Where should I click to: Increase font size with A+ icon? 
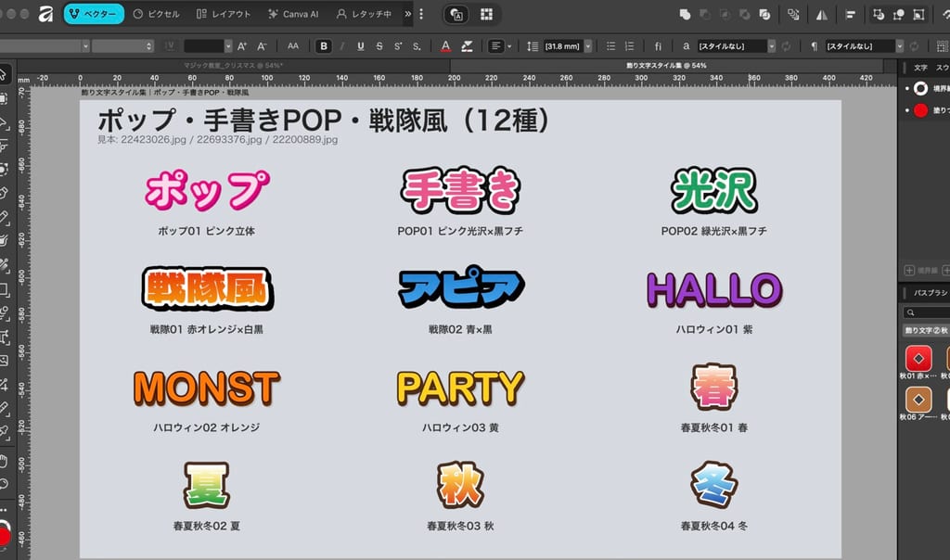242,46
